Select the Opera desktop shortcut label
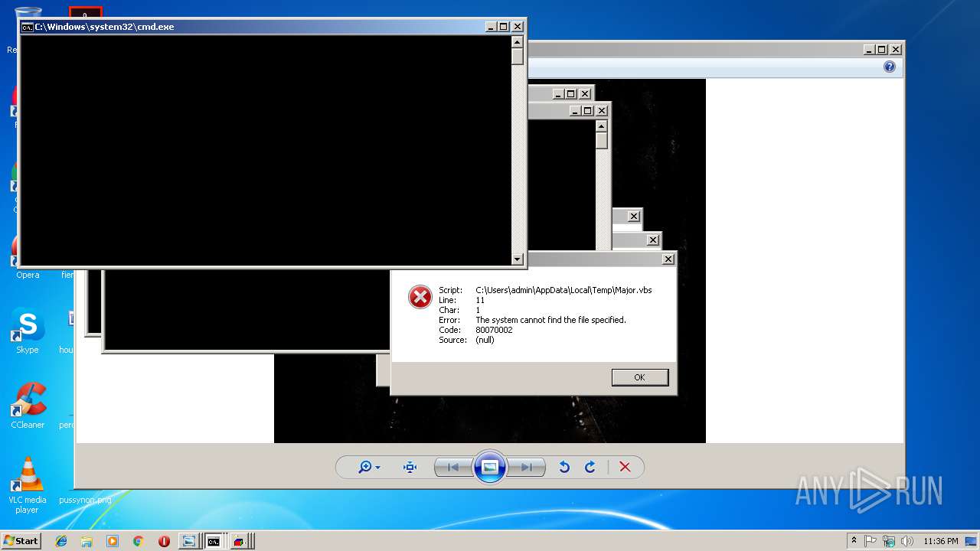The height and width of the screenshot is (551, 980). click(x=28, y=275)
